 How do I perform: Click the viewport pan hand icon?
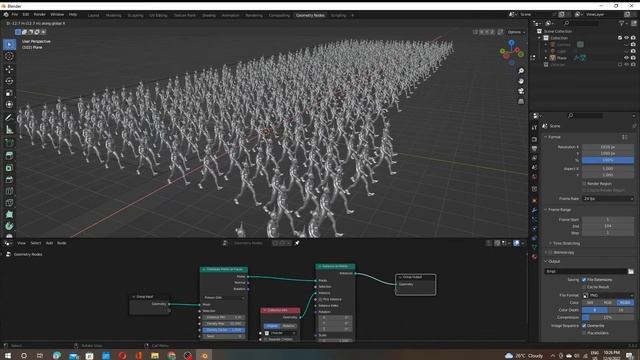pyautogui.click(x=521, y=81)
